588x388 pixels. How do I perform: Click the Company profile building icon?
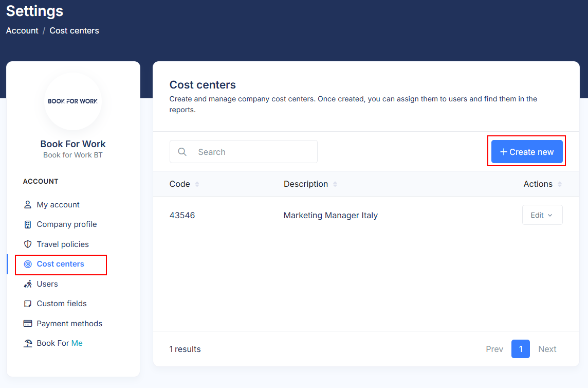tap(28, 224)
